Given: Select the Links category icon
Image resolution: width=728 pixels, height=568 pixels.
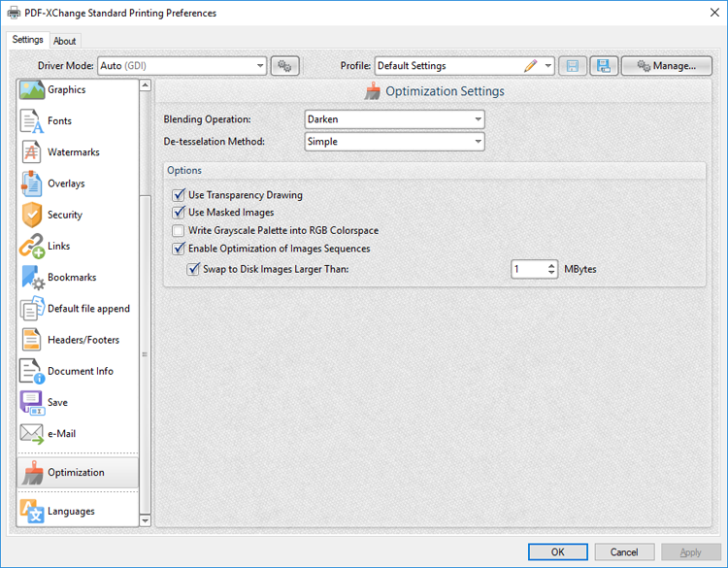Looking at the screenshot, I should (x=32, y=246).
